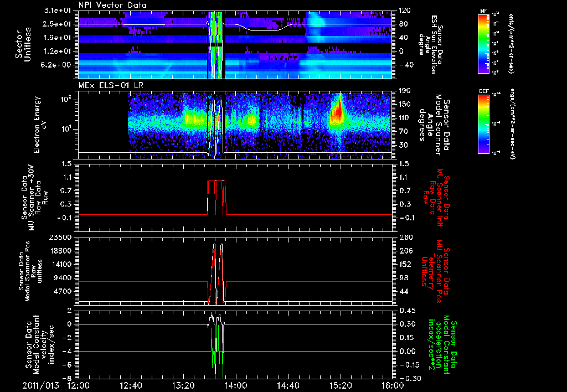Click the 190 degree scanner angle tick

404,91
